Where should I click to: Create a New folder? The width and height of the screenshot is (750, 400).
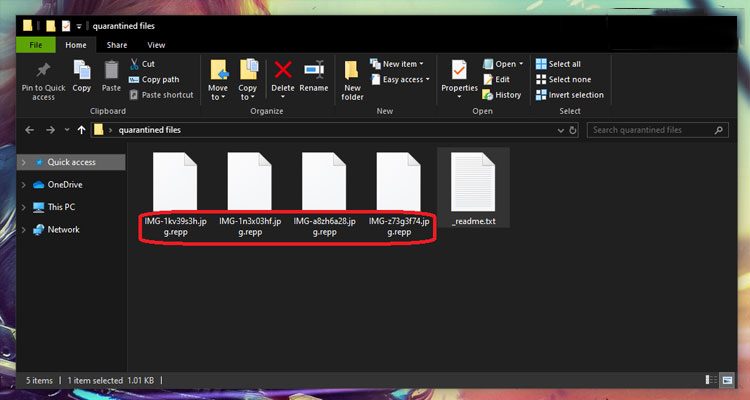coord(352,80)
